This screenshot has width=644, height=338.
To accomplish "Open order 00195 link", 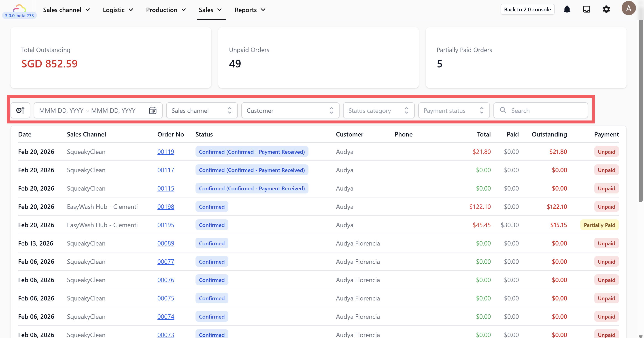I will click(166, 225).
